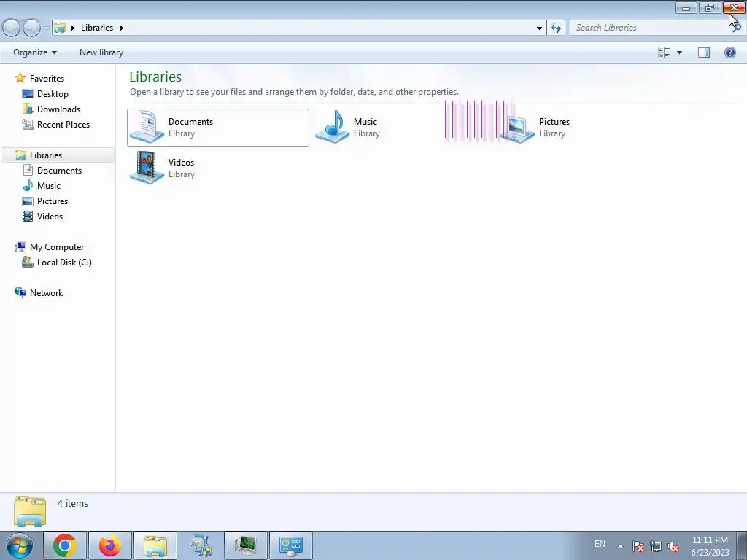Viewport: 747px width, 560px height.
Task: Launch Firefox from taskbar
Action: (x=110, y=545)
